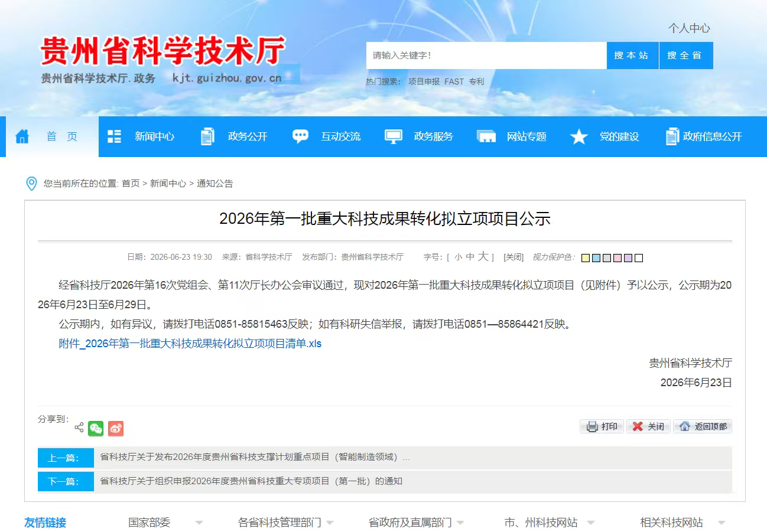Click the 打印 print button
767x532 pixels.
point(602,426)
